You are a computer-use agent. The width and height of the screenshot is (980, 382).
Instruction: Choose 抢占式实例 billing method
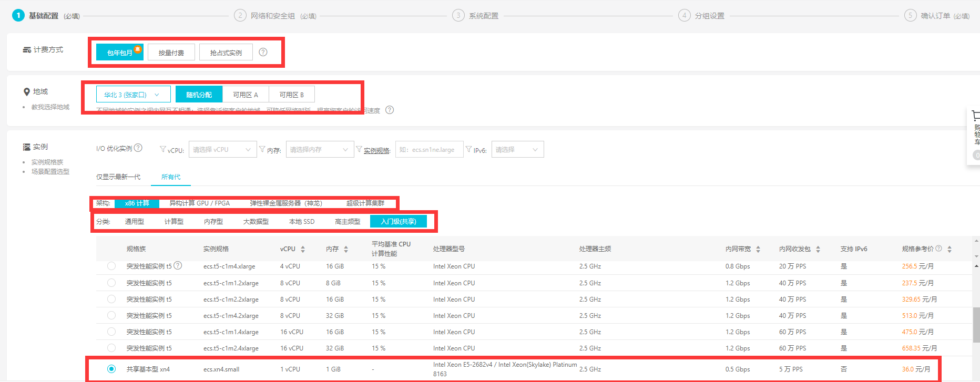click(226, 53)
